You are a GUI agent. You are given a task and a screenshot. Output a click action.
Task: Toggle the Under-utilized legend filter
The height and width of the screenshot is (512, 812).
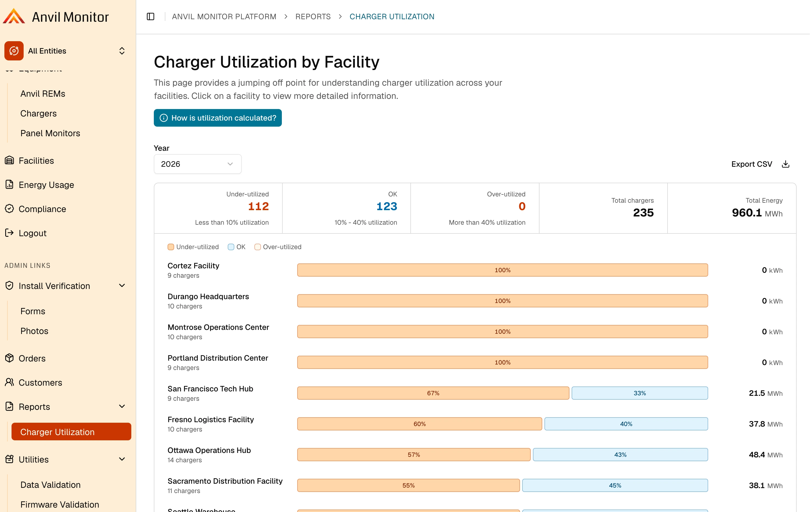pyautogui.click(x=193, y=247)
